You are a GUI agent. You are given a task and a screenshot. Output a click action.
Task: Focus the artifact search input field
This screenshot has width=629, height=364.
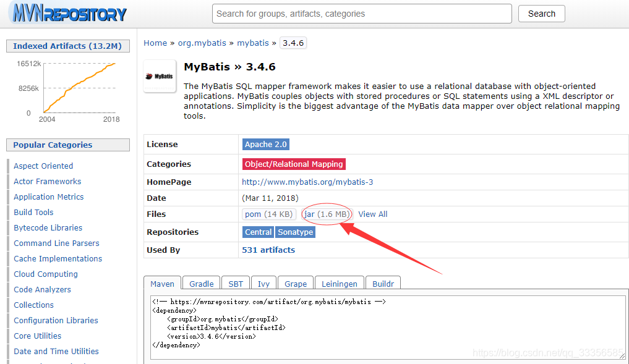(362, 14)
